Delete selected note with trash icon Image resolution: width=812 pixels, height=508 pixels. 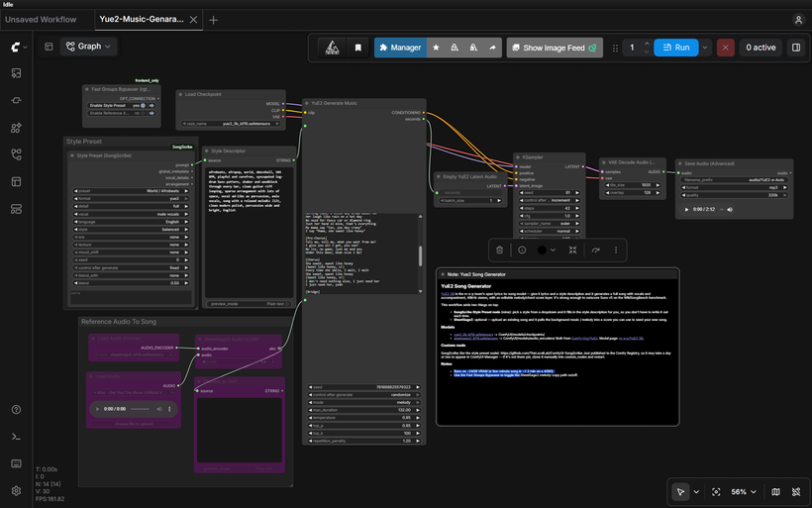click(500, 251)
